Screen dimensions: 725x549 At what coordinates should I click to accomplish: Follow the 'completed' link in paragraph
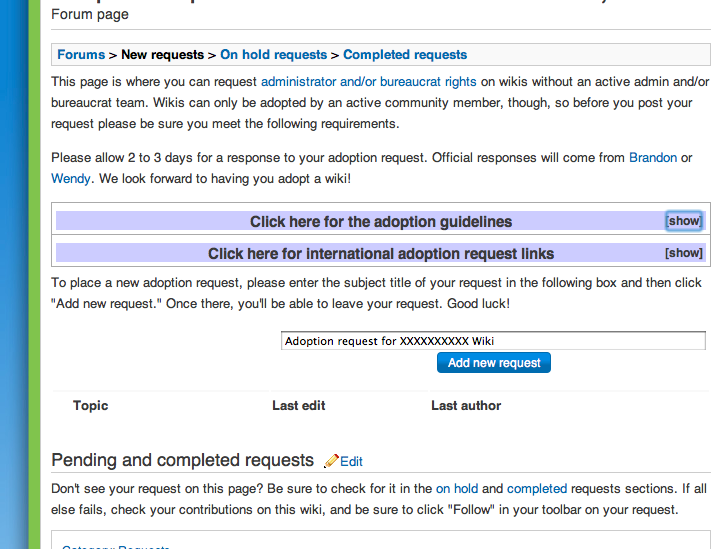point(537,489)
